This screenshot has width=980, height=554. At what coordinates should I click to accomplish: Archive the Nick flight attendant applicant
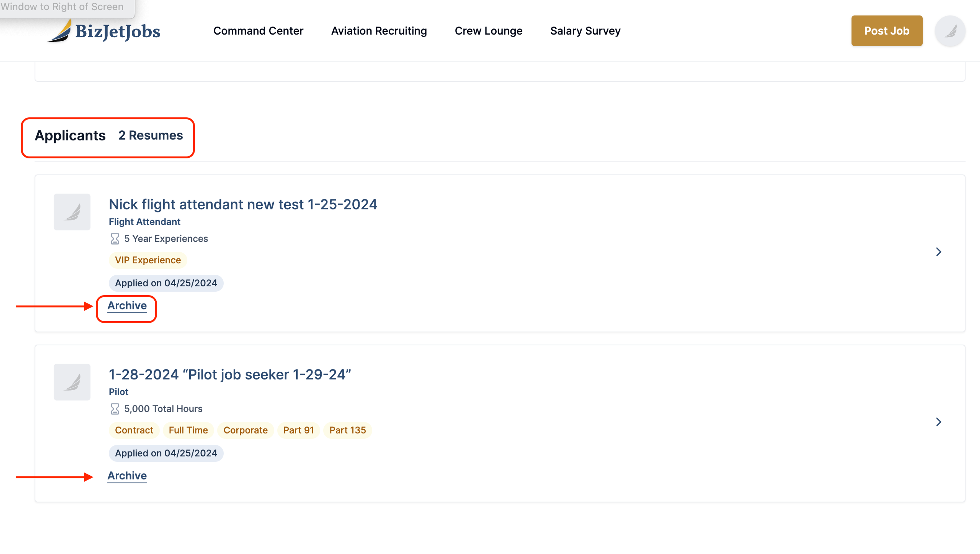pos(127,306)
